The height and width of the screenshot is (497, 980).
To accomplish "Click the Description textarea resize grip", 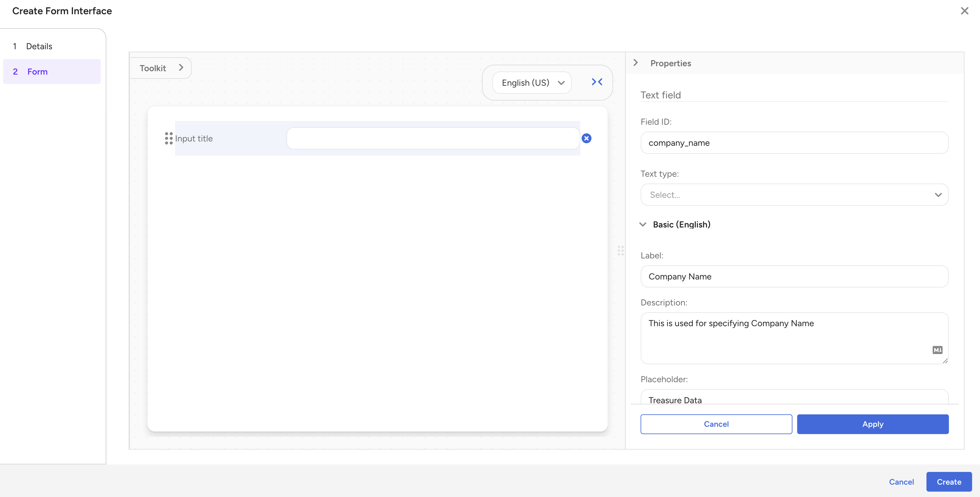I will coord(945,361).
